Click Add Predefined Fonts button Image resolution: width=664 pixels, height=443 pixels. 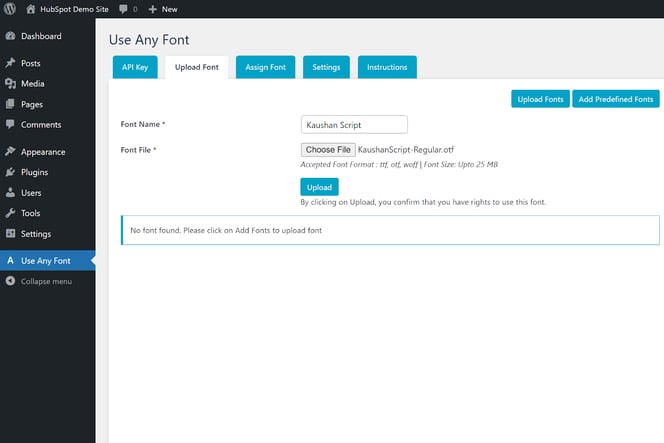pyautogui.click(x=616, y=99)
